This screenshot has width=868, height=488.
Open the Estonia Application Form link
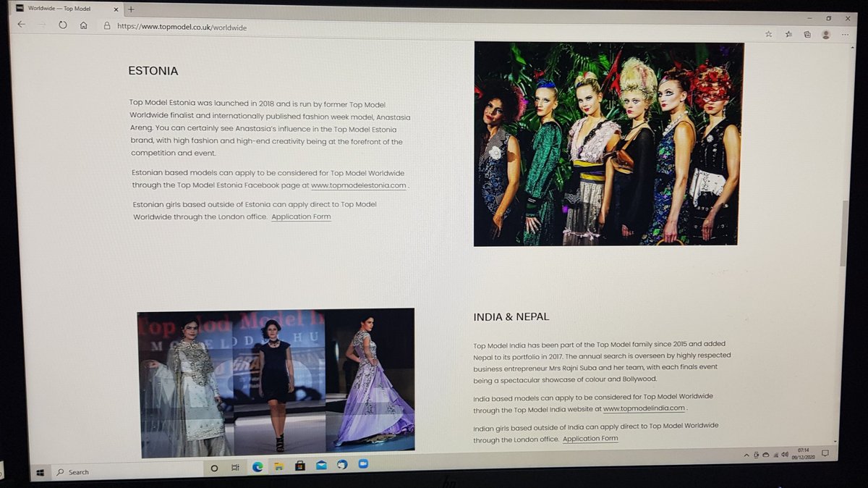[301, 216]
